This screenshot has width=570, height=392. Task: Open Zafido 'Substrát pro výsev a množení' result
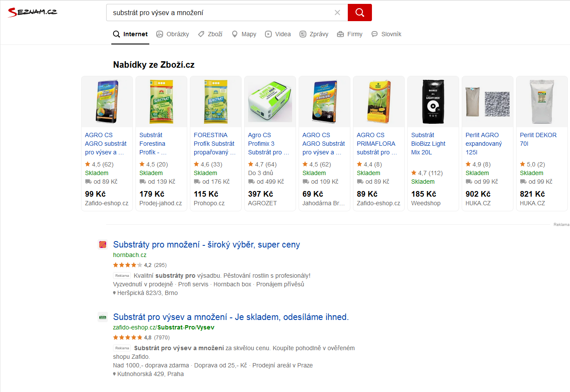pyautogui.click(x=230, y=317)
